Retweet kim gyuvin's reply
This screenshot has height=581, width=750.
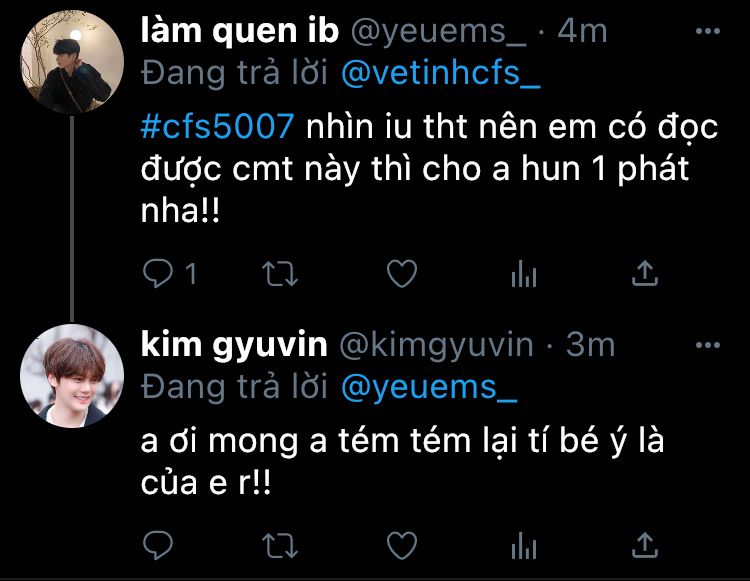[280, 546]
